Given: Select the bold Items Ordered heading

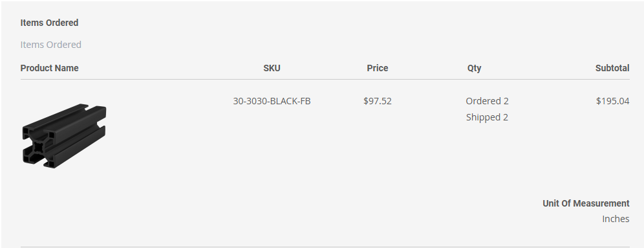Looking at the screenshot, I should 49,23.
